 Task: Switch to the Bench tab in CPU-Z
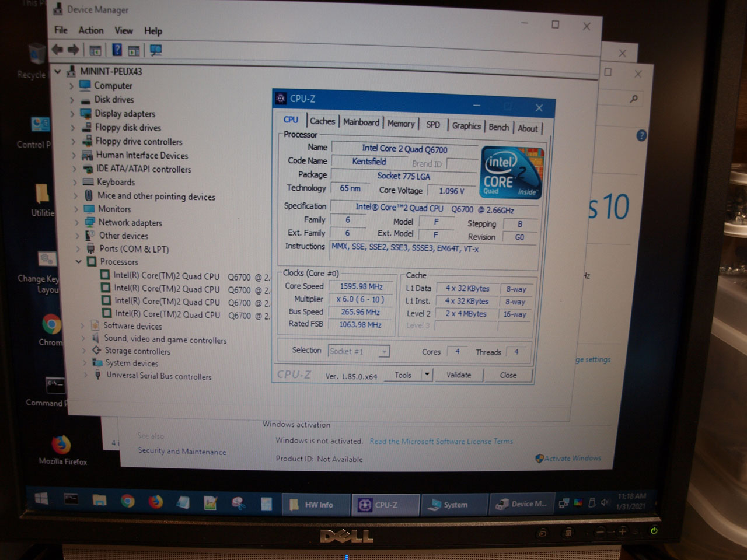click(x=499, y=127)
